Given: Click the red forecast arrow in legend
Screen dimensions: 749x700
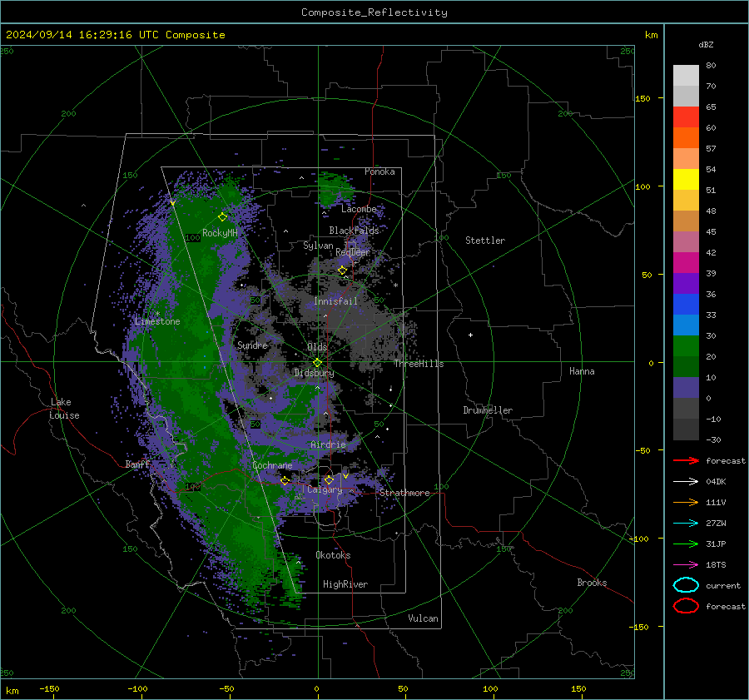Looking at the screenshot, I should 686,460.
